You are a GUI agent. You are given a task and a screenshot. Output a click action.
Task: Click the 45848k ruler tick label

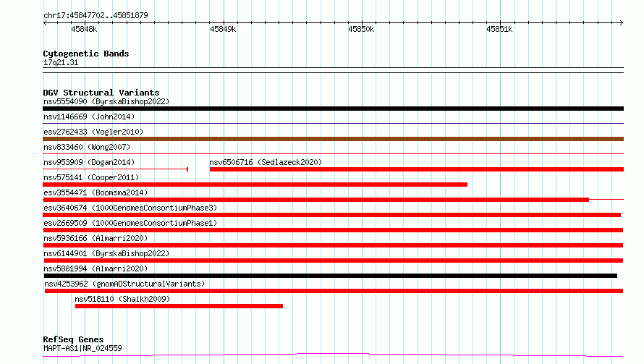click(84, 29)
